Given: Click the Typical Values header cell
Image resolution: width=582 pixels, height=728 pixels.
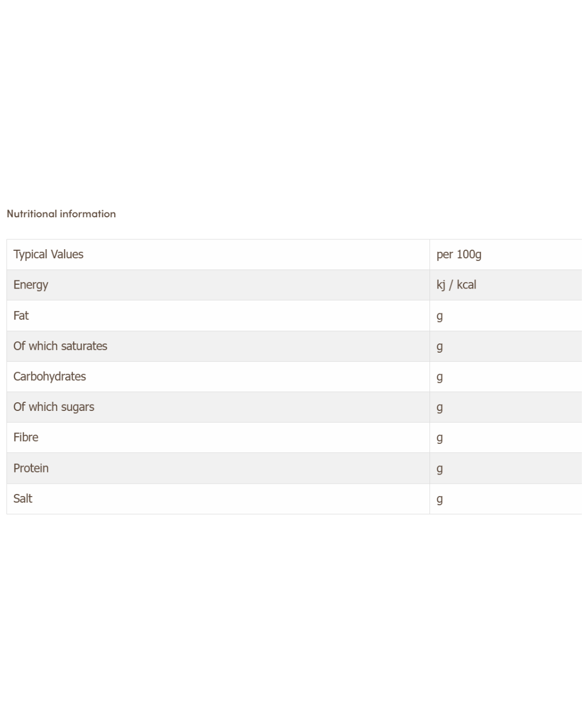Looking at the screenshot, I should click(48, 254).
